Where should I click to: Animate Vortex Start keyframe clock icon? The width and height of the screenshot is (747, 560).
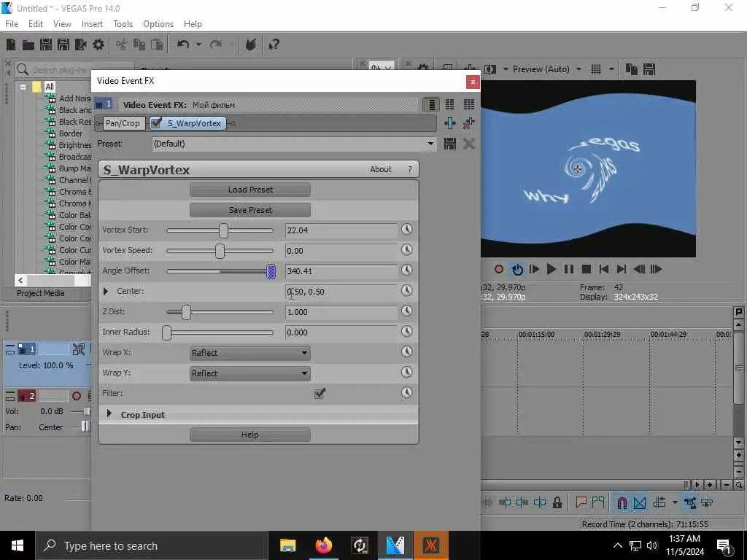(406, 230)
